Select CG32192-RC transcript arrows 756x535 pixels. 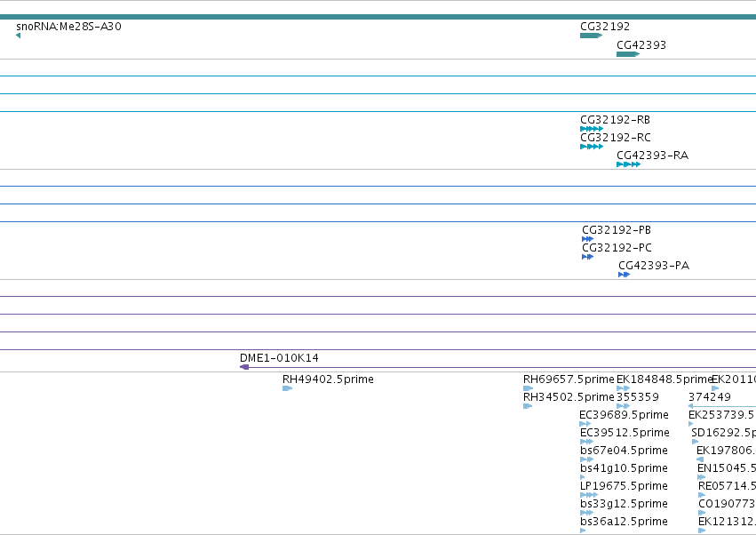592,147
